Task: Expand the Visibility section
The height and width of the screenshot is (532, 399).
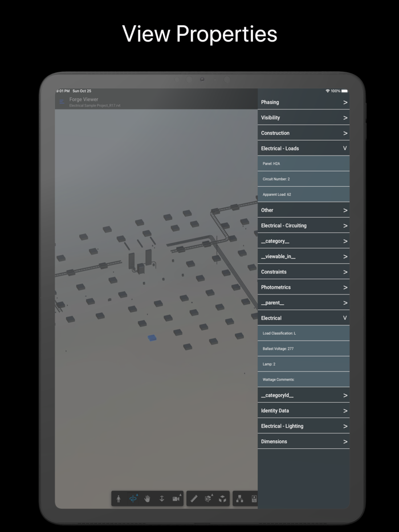Action: click(304, 118)
